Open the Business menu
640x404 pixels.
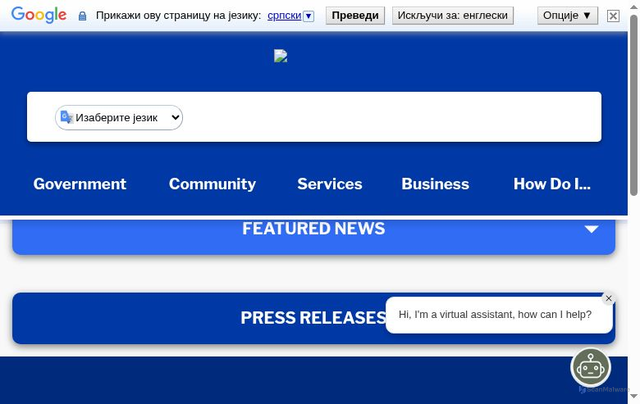[x=435, y=184]
